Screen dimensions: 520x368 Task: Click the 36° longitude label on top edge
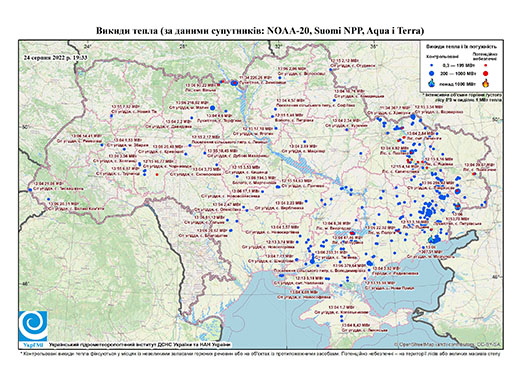[x=374, y=46]
